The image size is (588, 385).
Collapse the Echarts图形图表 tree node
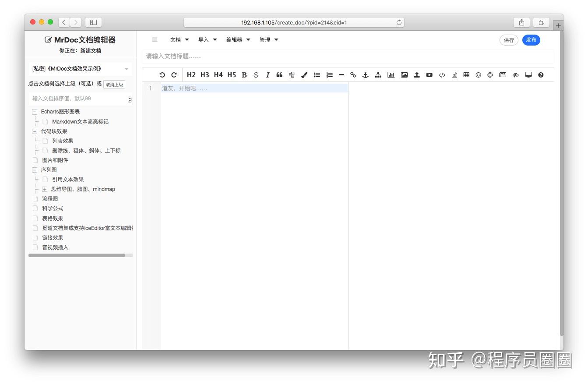pos(34,112)
